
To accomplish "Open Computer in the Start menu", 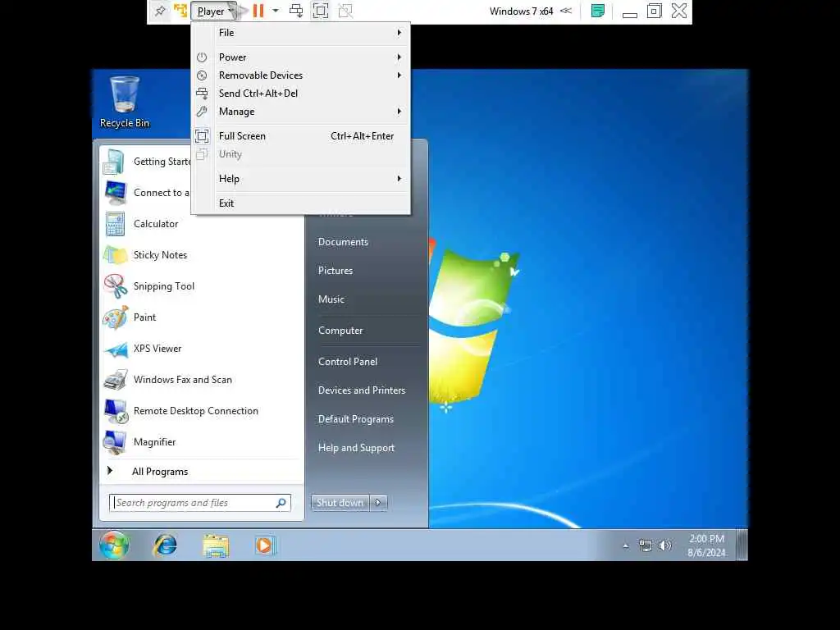I will tap(340, 331).
